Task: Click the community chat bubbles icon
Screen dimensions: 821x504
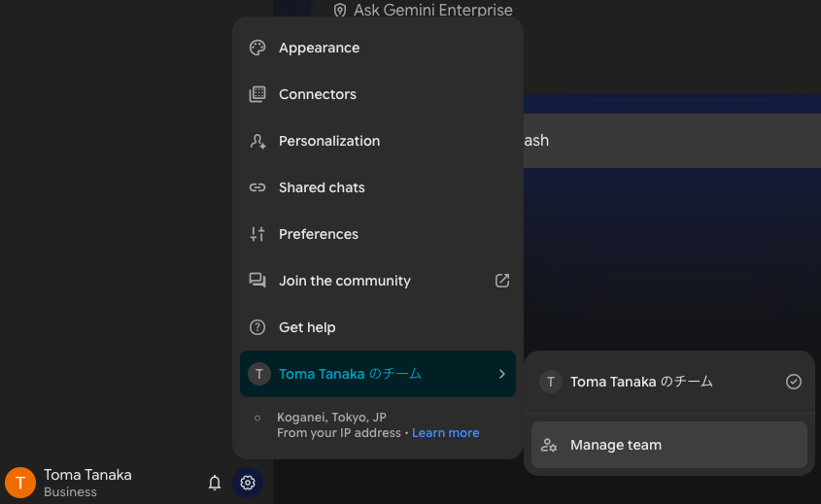Action: 257,281
